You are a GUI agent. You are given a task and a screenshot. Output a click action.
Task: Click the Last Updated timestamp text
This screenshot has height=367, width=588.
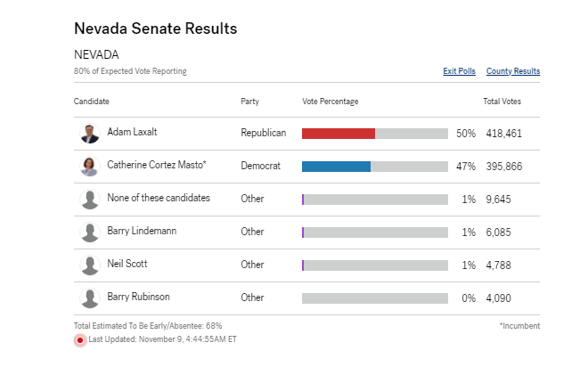(x=162, y=340)
